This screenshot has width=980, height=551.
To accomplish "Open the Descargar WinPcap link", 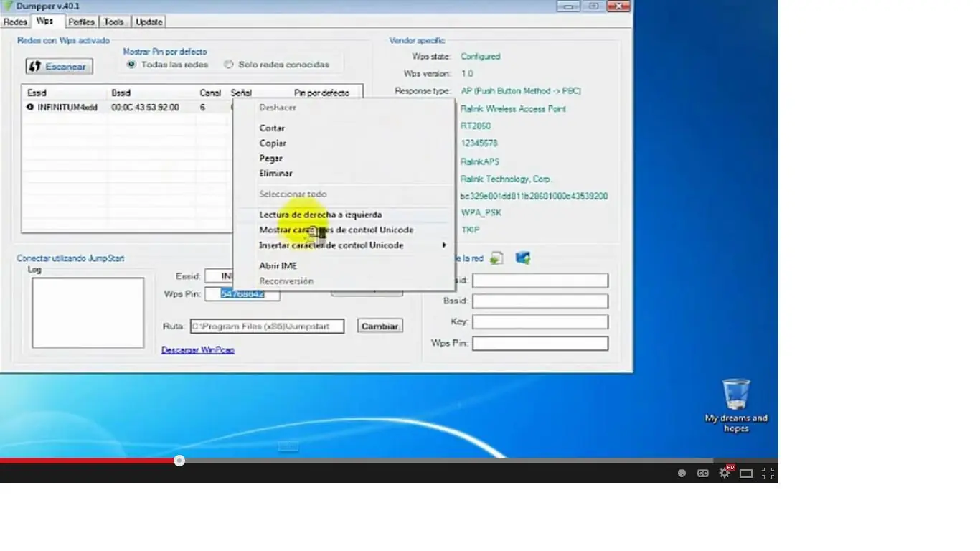I will (198, 350).
